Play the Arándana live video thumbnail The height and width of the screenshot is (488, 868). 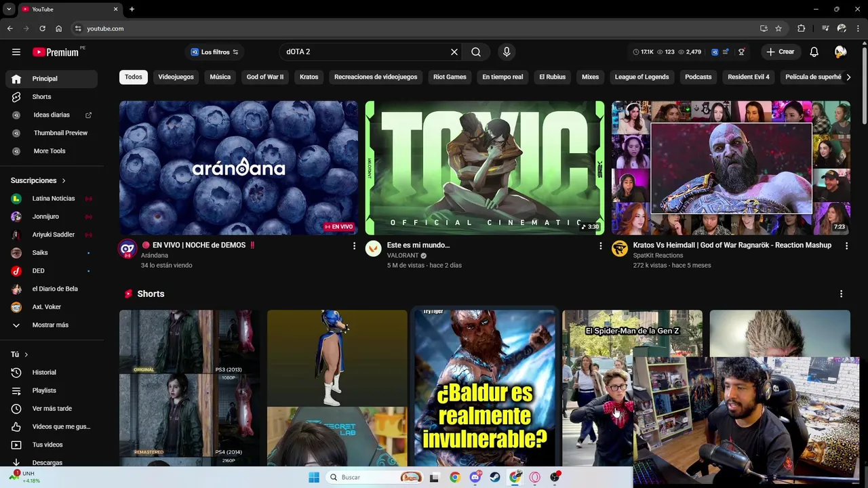click(239, 168)
